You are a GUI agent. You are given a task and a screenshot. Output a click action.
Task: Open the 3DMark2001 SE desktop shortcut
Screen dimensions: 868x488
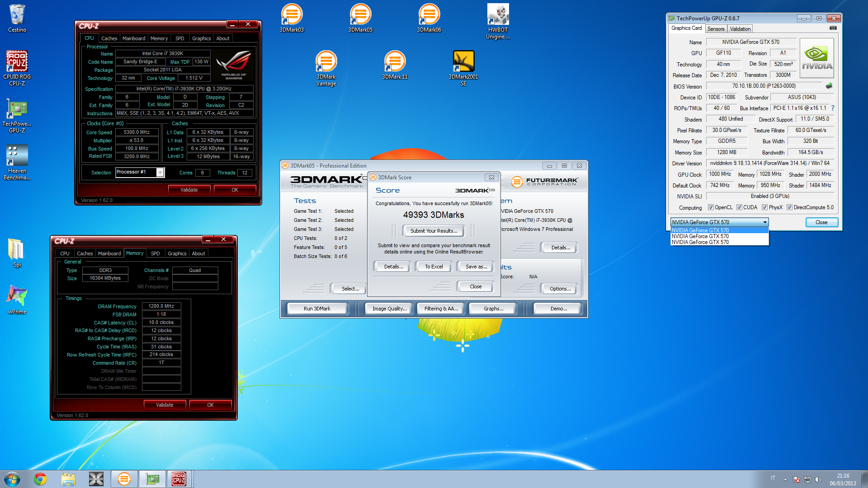click(463, 68)
